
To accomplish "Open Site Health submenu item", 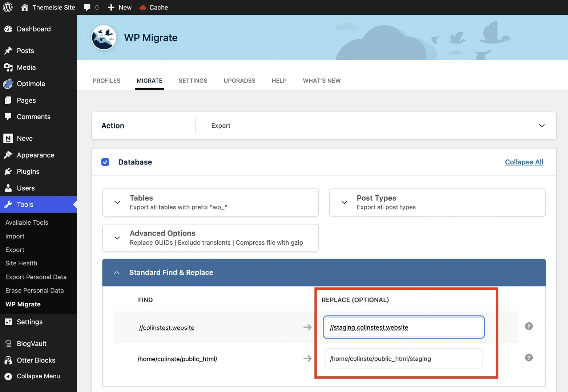I will click(21, 263).
